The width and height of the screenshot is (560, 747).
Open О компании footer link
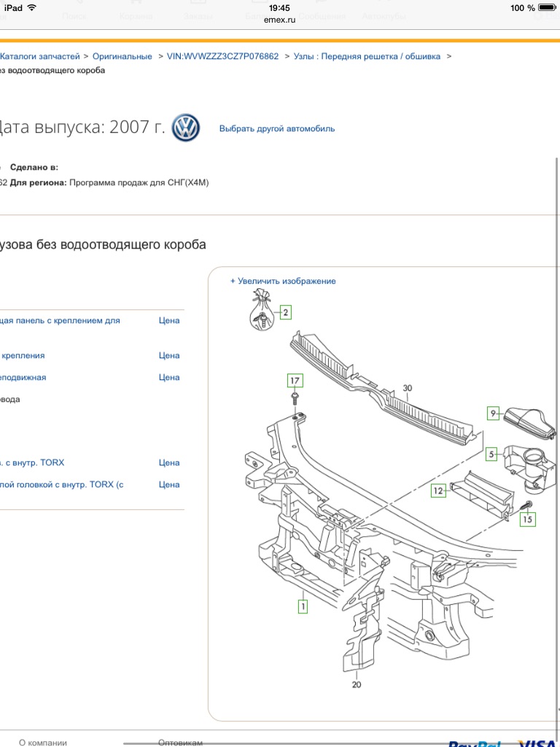[43, 742]
